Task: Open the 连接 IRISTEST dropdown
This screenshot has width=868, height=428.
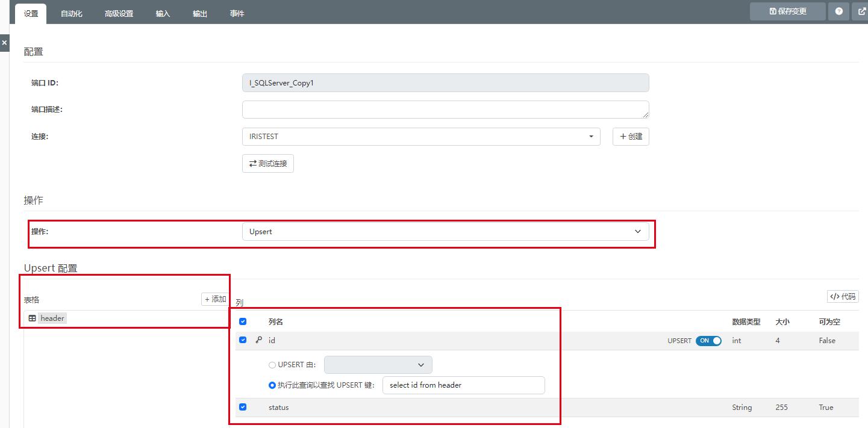Action: (421, 137)
